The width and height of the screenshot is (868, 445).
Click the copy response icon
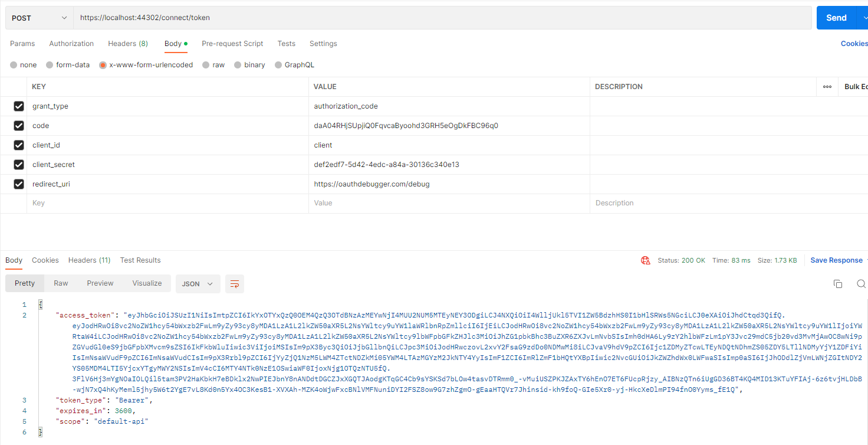tap(837, 284)
